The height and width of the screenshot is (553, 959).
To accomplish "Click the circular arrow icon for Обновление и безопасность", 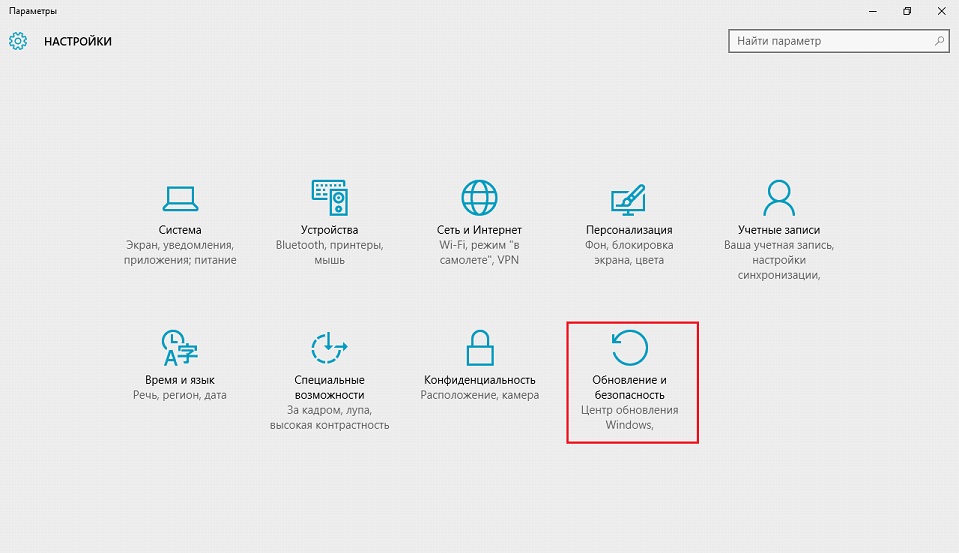I will click(x=630, y=347).
